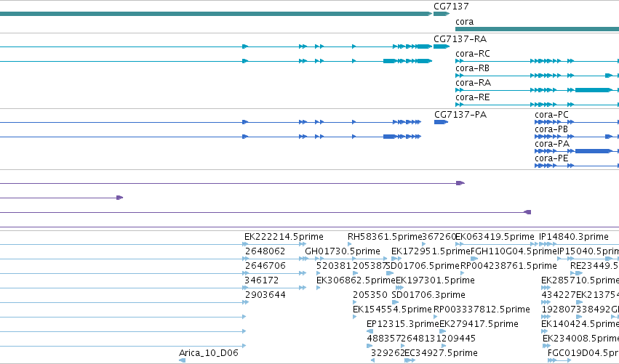Click the wide exon block on cora-RA transcript
The image size is (619, 364).
594,90
